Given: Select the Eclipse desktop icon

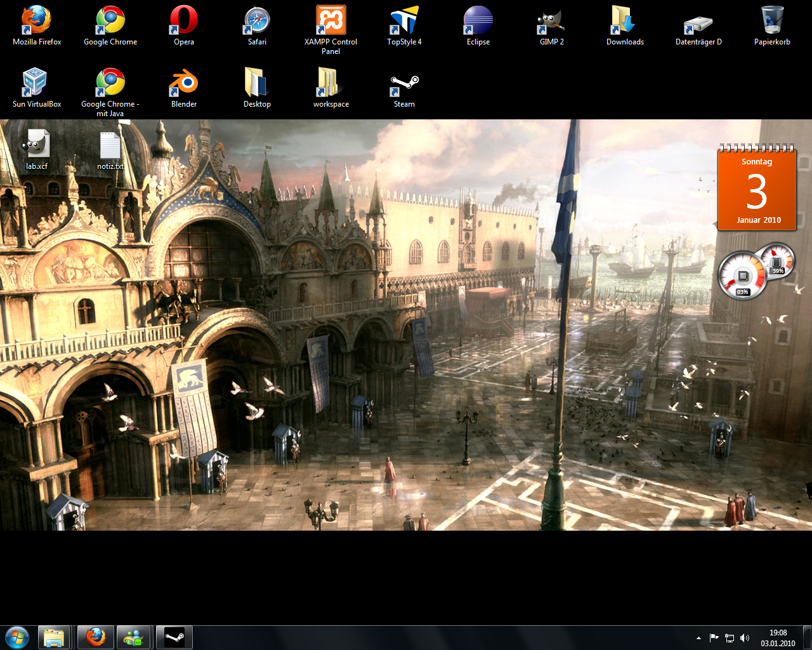Looking at the screenshot, I should tap(478, 26).
